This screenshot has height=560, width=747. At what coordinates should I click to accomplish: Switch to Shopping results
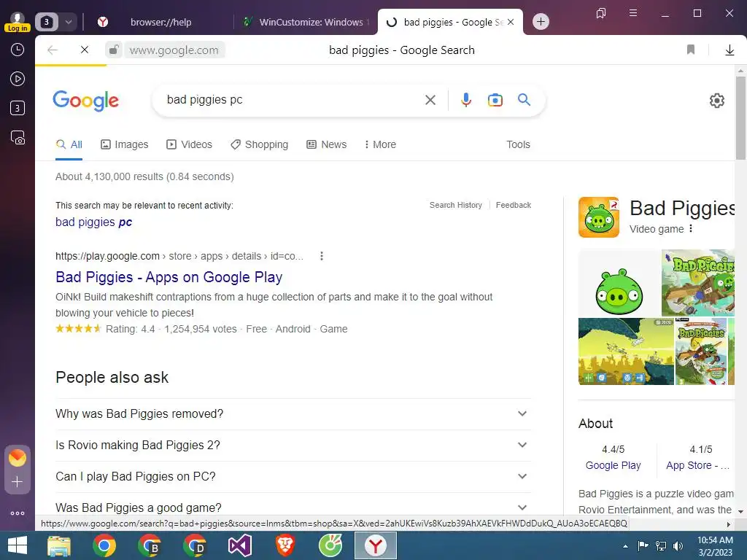coord(259,144)
